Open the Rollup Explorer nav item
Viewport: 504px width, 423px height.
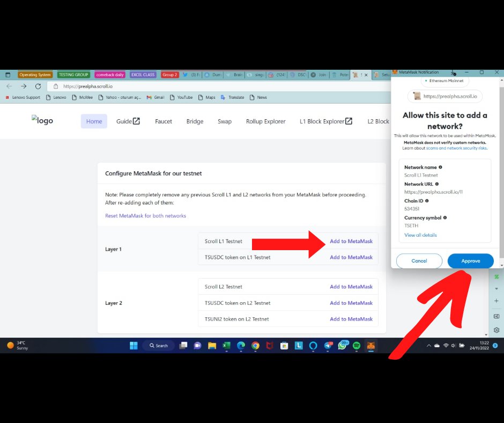pos(265,121)
